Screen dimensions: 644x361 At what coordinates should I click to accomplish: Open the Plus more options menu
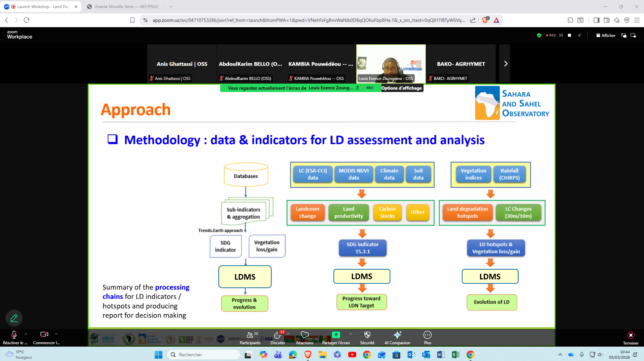pos(427,337)
